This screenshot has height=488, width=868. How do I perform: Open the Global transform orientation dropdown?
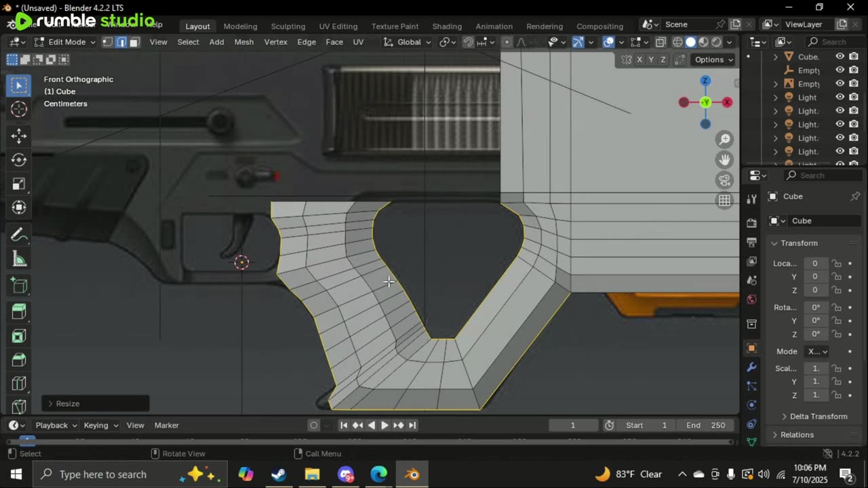point(408,42)
